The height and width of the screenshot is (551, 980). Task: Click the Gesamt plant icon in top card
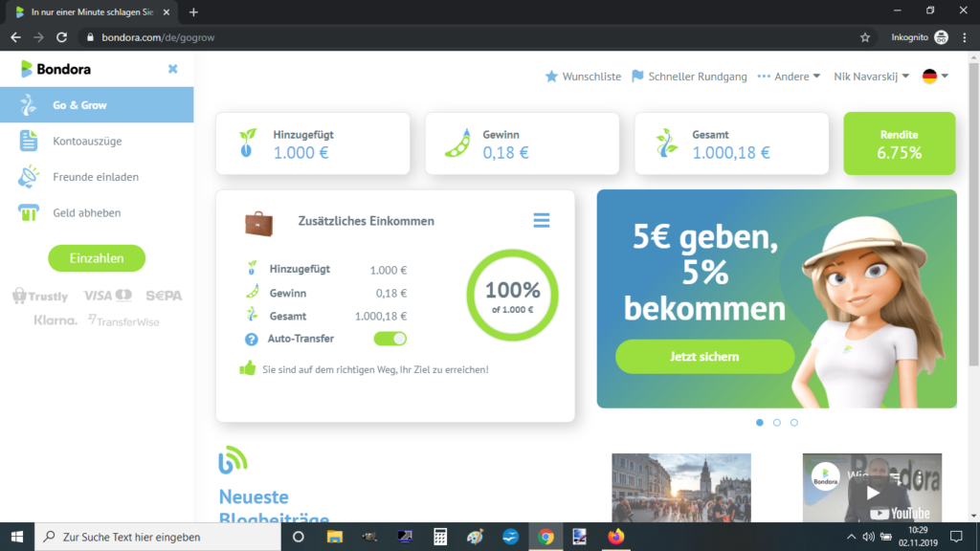pos(666,143)
